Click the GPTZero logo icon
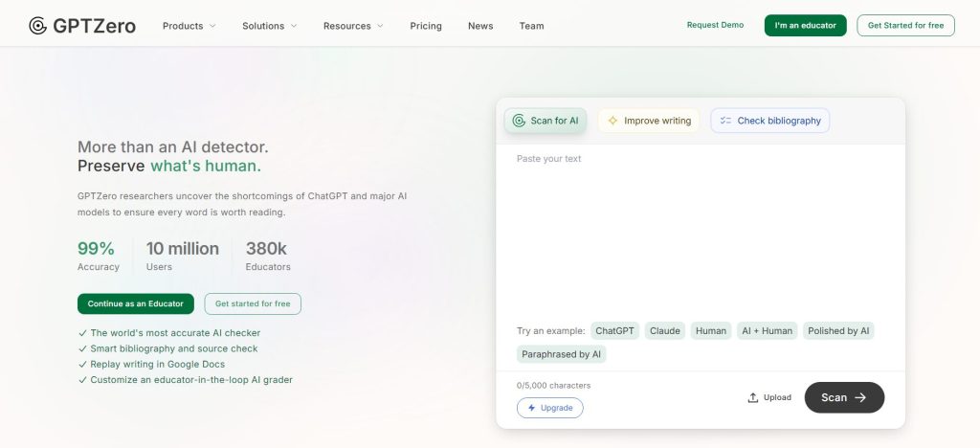Screen dimensions: 980x448 [37, 26]
